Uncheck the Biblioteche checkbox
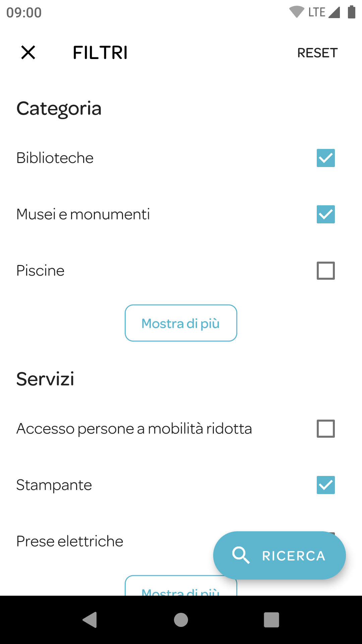The height and width of the screenshot is (644, 362). point(325,158)
